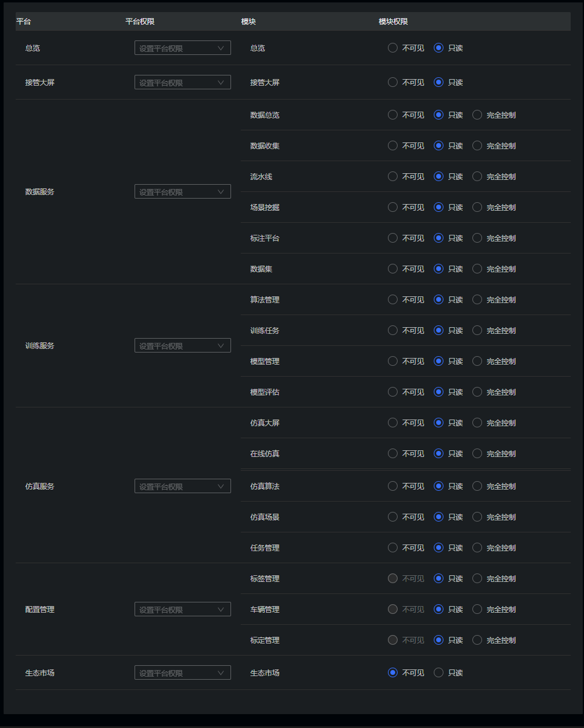
Task: Open the 数据服务 platform permission dropdown
Action: click(182, 192)
